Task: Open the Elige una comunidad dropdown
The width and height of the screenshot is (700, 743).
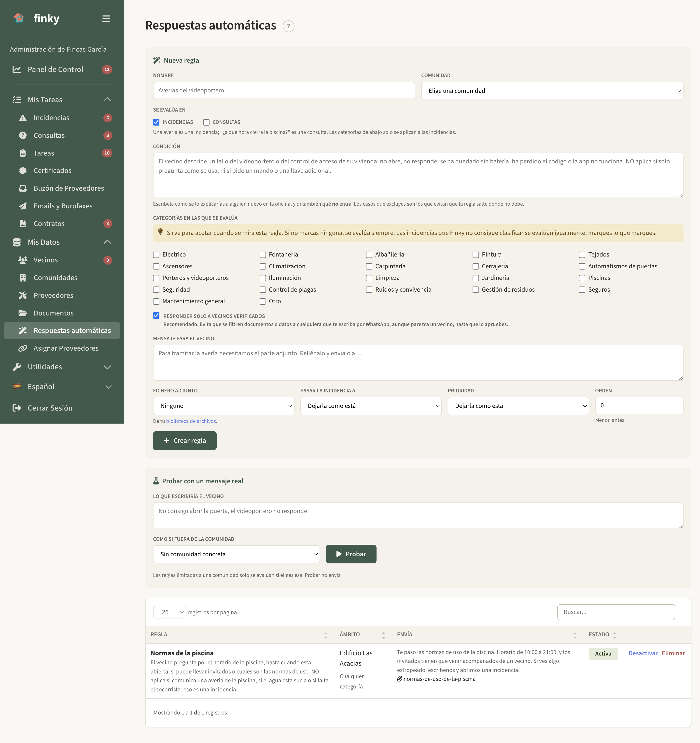Action: pyautogui.click(x=552, y=91)
